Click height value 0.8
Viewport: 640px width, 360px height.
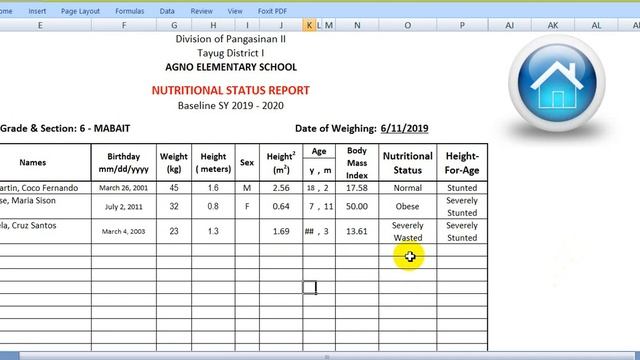coord(213,207)
